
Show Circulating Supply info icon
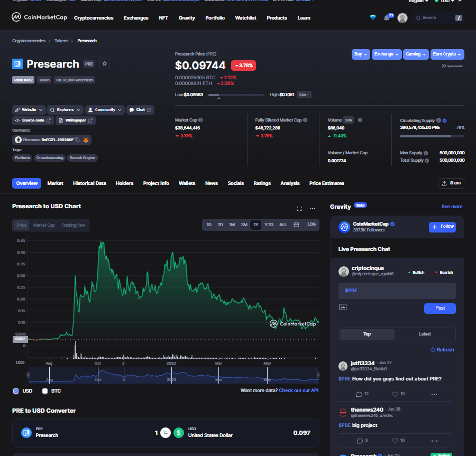pyautogui.click(x=438, y=120)
